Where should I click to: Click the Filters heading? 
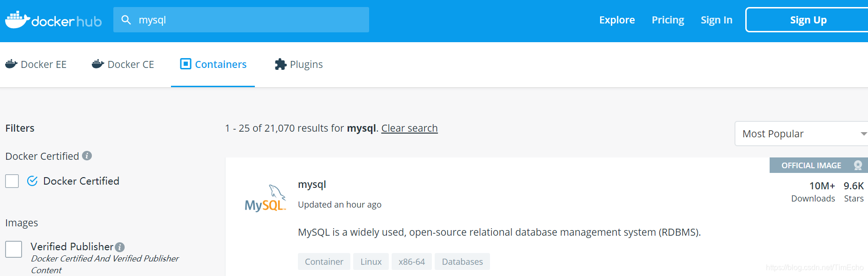(x=20, y=128)
